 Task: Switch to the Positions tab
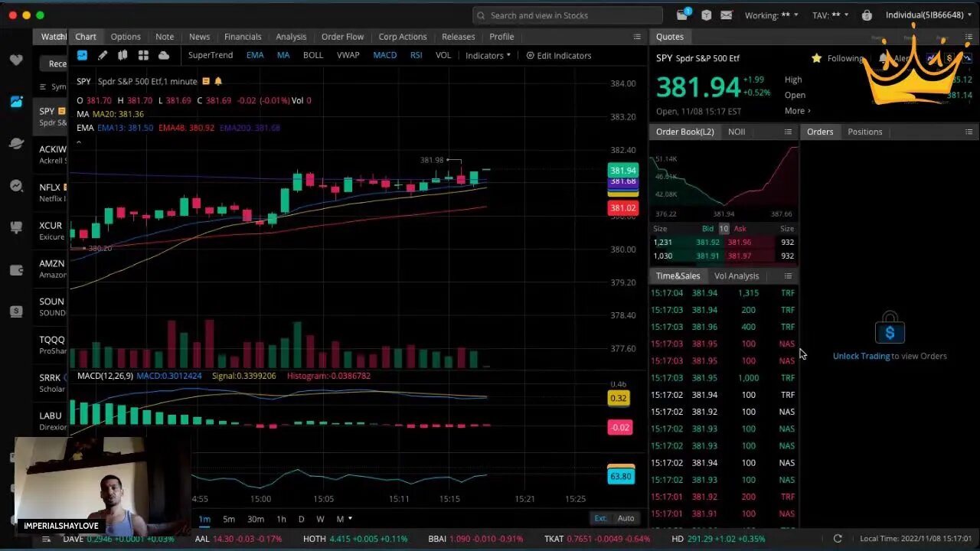click(865, 132)
